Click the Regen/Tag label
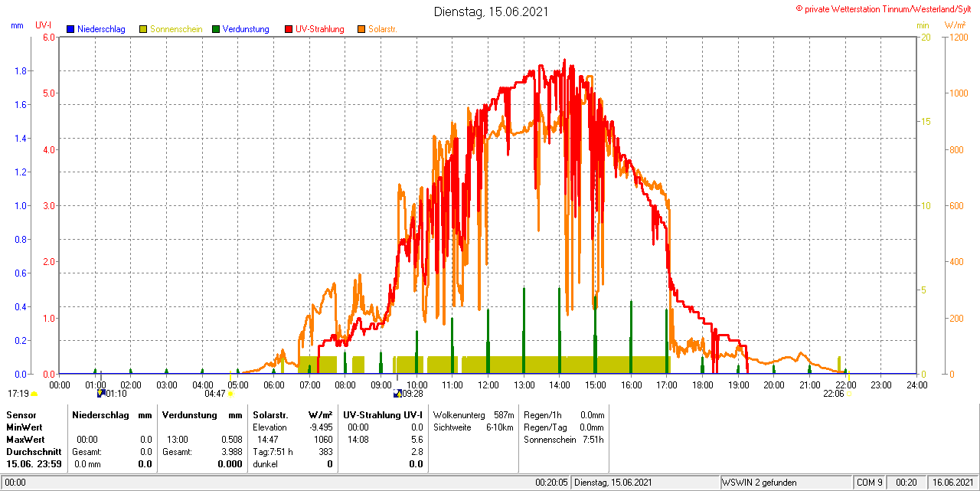980x491 pixels. coord(544,427)
